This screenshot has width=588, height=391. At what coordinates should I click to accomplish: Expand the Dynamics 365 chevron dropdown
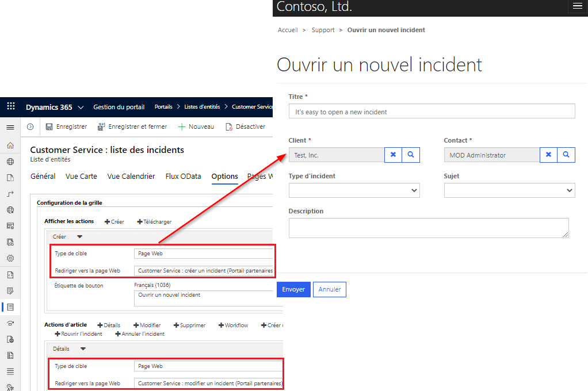81,107
